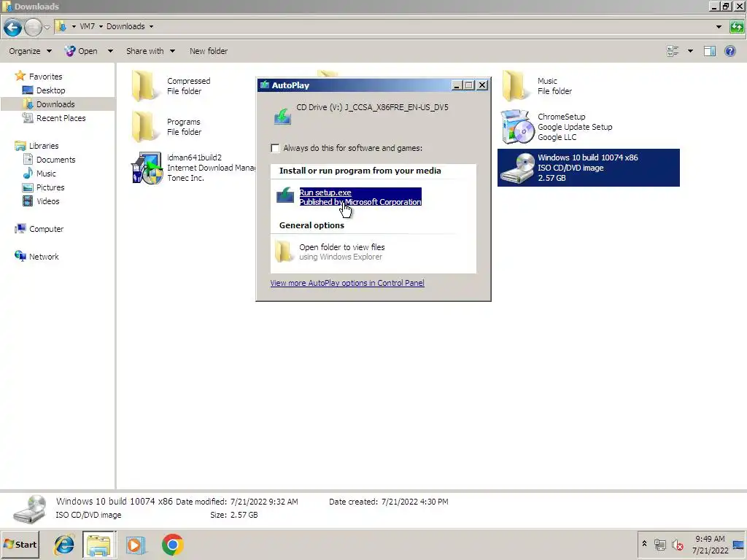This screenshot has height=560, width=747.
Task: Launch Google Chrome from taskbar
Action: (172, 545)
